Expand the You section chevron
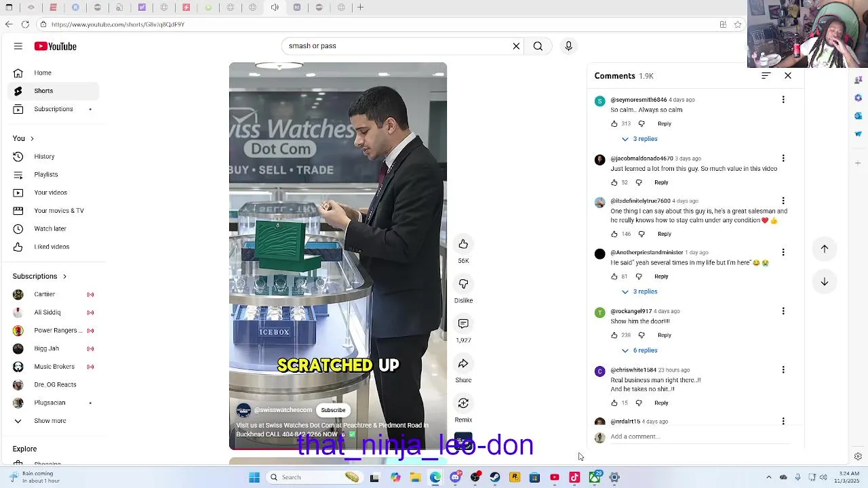868x488 pixels. [31, 138]
